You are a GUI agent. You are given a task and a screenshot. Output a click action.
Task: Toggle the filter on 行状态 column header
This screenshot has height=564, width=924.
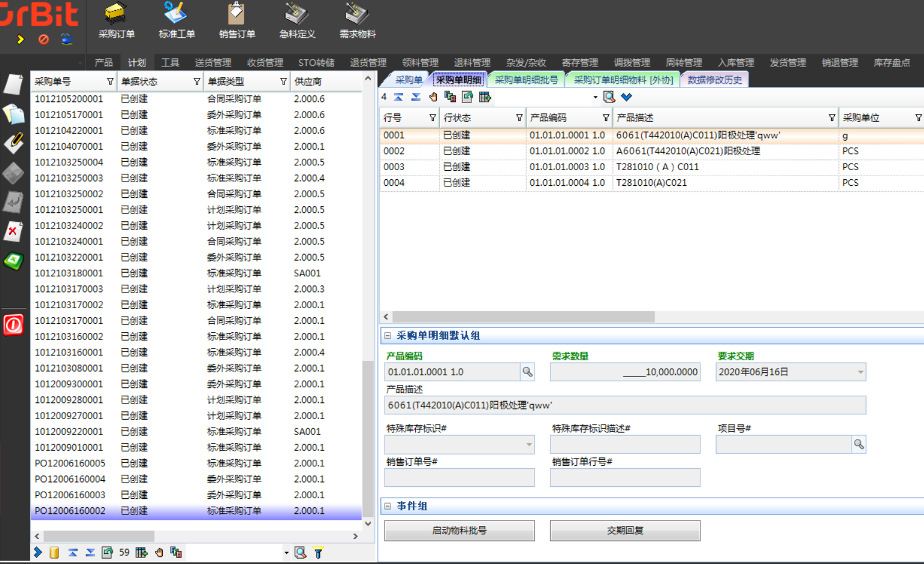pos(519,118)
